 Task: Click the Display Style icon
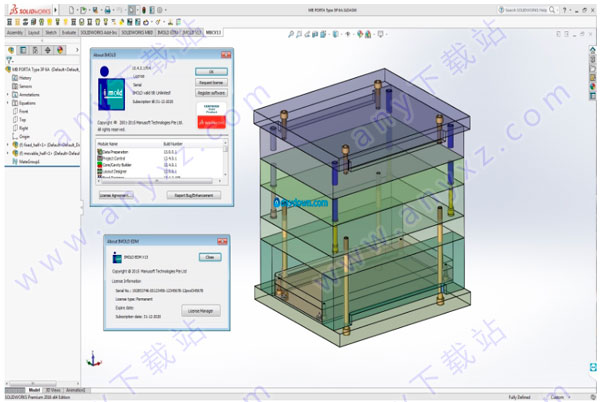tap(335, 34)
